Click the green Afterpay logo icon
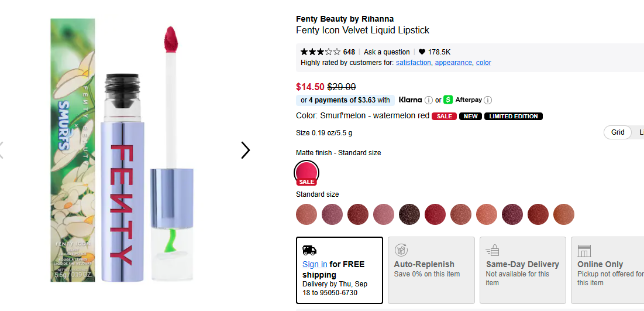Image resolution: width=644 pixels, height=311 pixels. point(448,100)
